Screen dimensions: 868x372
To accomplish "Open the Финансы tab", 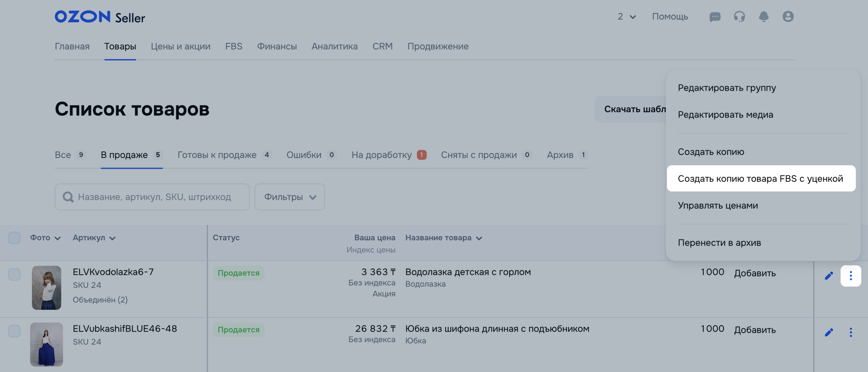I will coord(277,46).
